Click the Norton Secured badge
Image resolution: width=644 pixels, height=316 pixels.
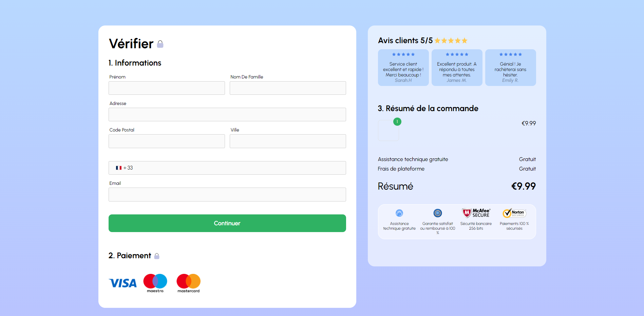[x=514, y=213]
